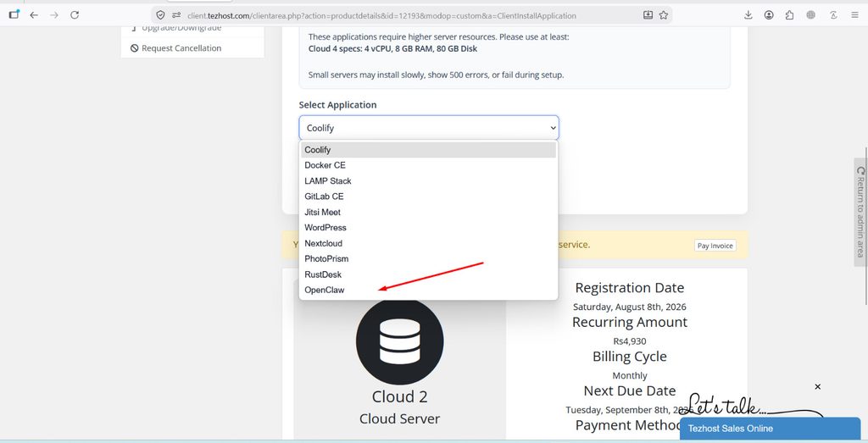Select Coolify from the application list
The height and width of the screenshot is (443, 868).
428,150
